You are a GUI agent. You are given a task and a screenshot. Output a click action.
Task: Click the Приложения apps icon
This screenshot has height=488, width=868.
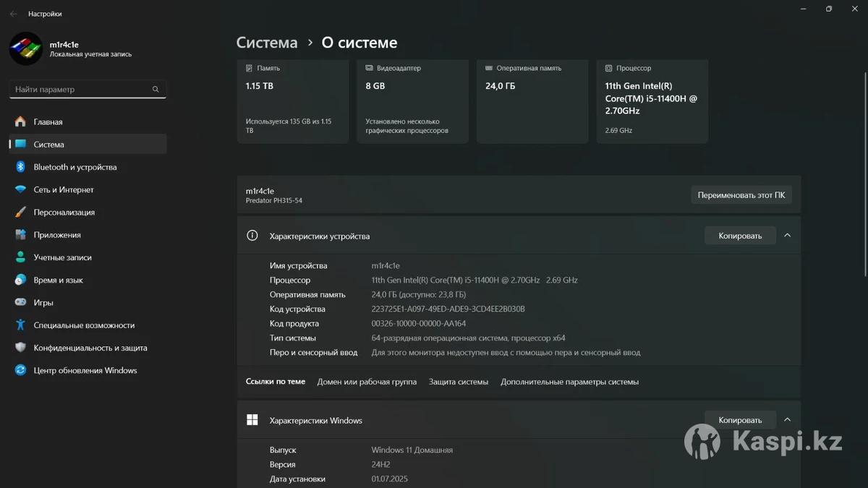20,235
